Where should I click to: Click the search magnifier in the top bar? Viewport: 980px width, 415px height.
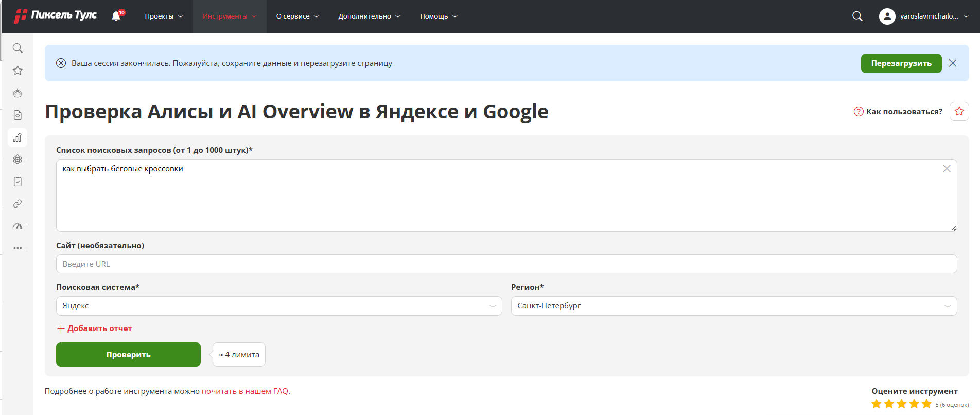[x=857, y=16]
